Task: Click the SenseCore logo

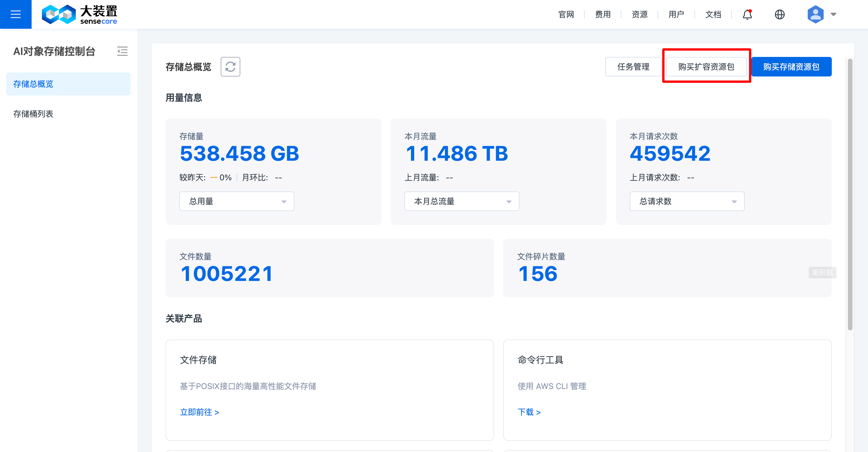Action: (x=80, y=14)
